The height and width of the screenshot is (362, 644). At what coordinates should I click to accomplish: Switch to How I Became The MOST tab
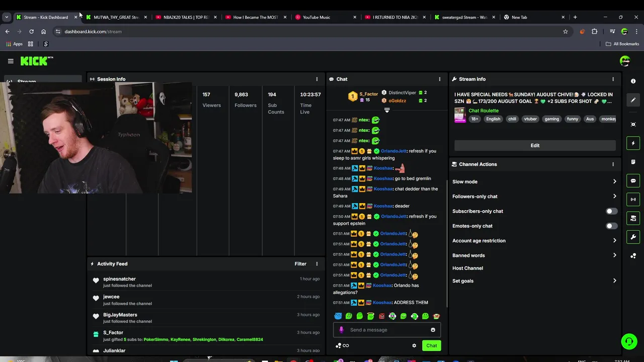coord(256,17)
